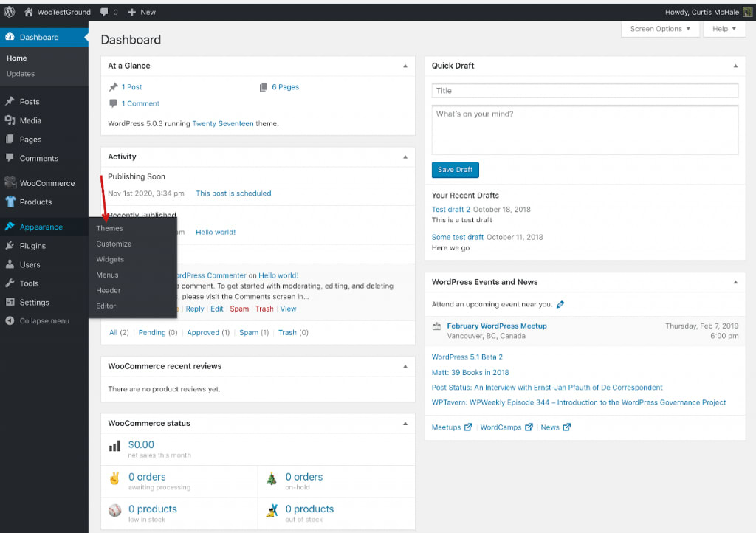Open the Twenty Seventeen theme link
Viewport: 756px width, 533px height.
(x=223, y=123)
